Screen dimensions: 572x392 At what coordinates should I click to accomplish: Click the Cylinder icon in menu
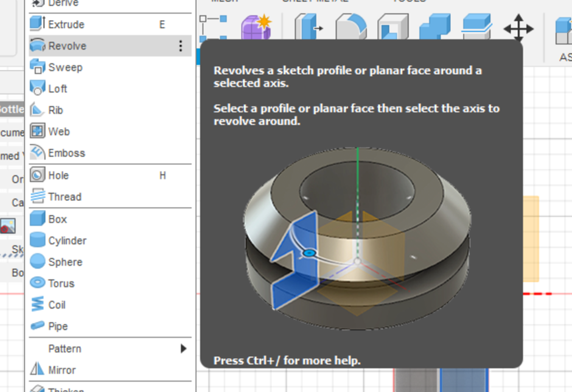tap(37, 240)
